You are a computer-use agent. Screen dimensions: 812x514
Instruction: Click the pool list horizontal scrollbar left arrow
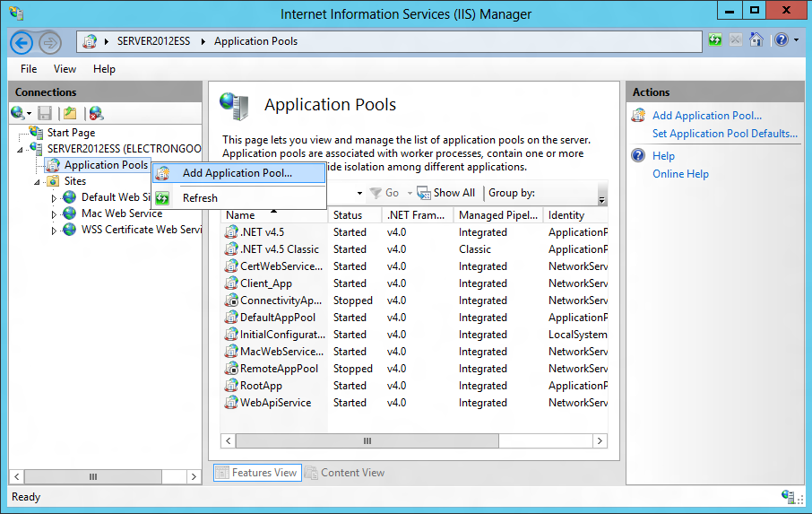point(229,441)
